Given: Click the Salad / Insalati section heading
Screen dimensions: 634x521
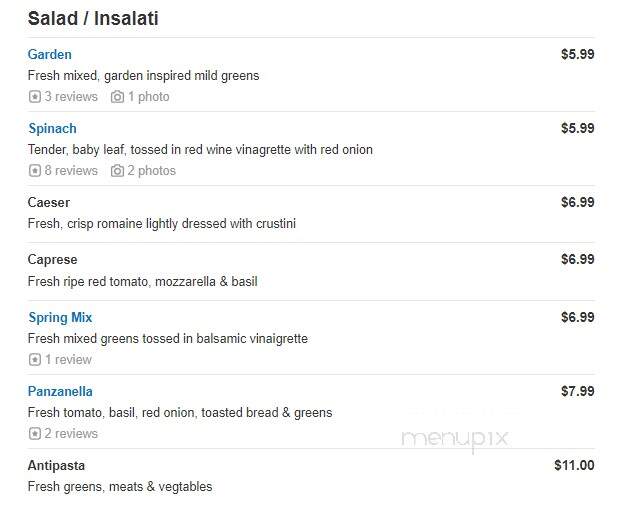Looking at the screenshot, I should (93, 19).
